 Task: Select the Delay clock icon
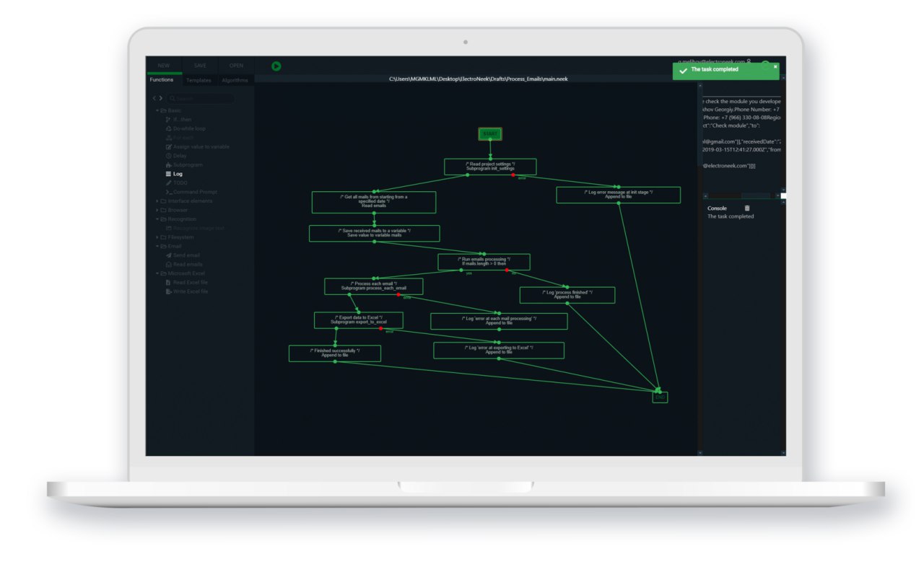click(x=168, y=156)
